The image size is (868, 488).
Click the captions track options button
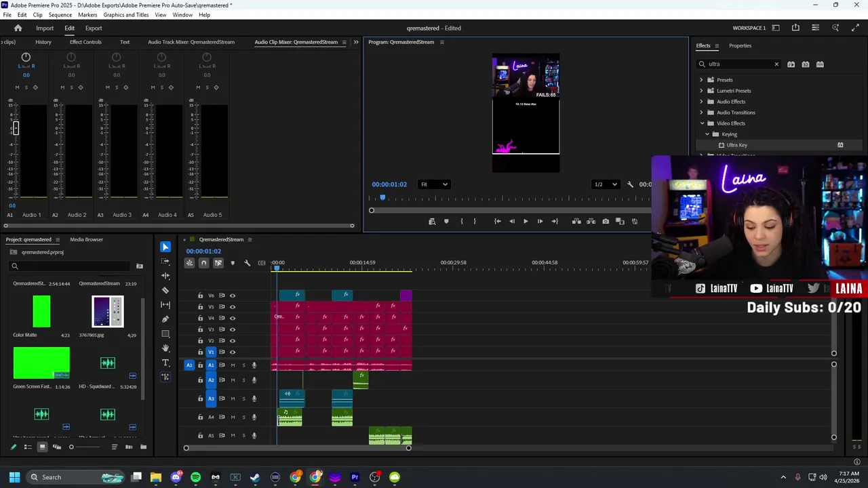[x=262, y=263]
